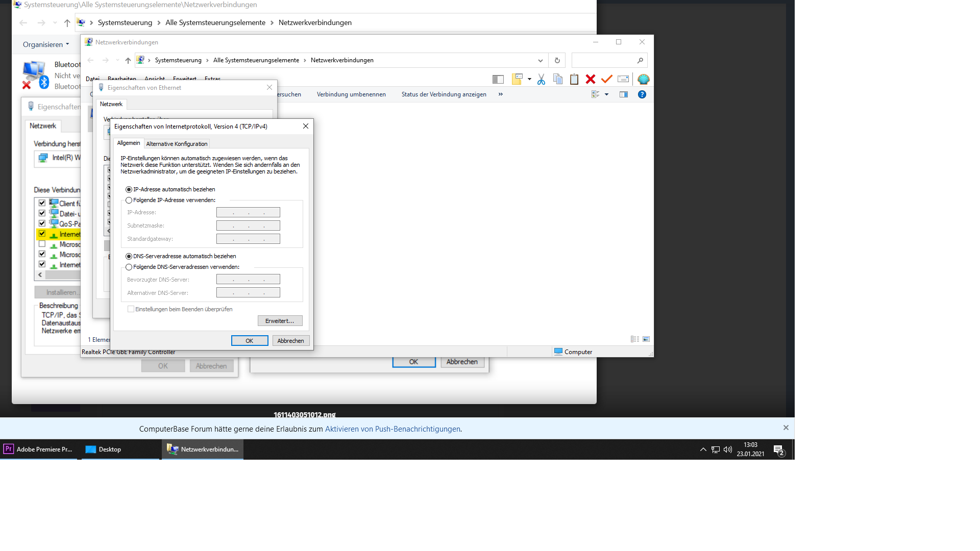Switch to 'Alternative Konfiguration' tab
Image resolution: width=980 pixels, height=551 pixels.
(x=177, y=144)
